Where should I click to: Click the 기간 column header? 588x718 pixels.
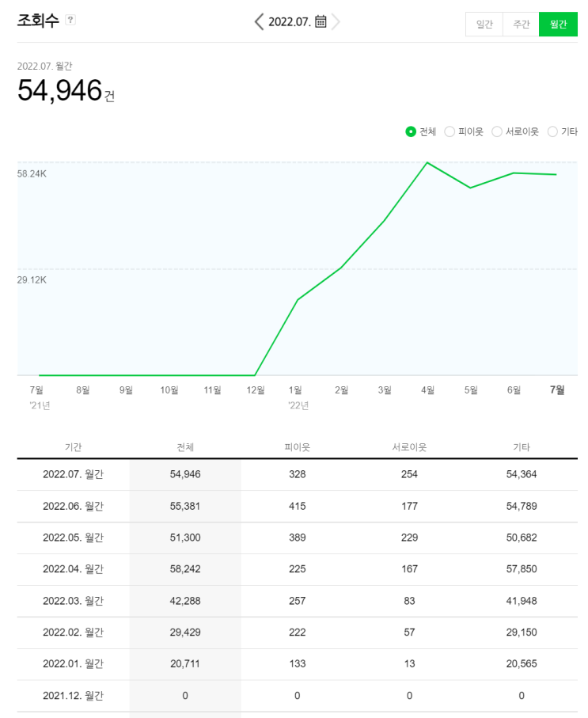74,447
